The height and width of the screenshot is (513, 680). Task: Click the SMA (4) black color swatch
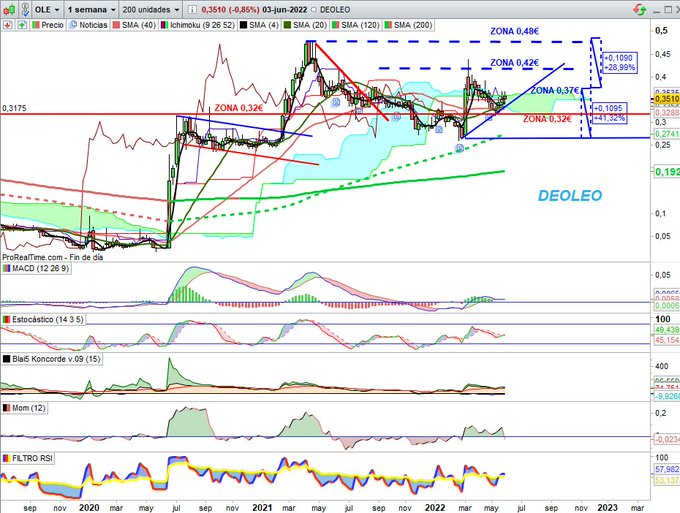click(243, 25)
